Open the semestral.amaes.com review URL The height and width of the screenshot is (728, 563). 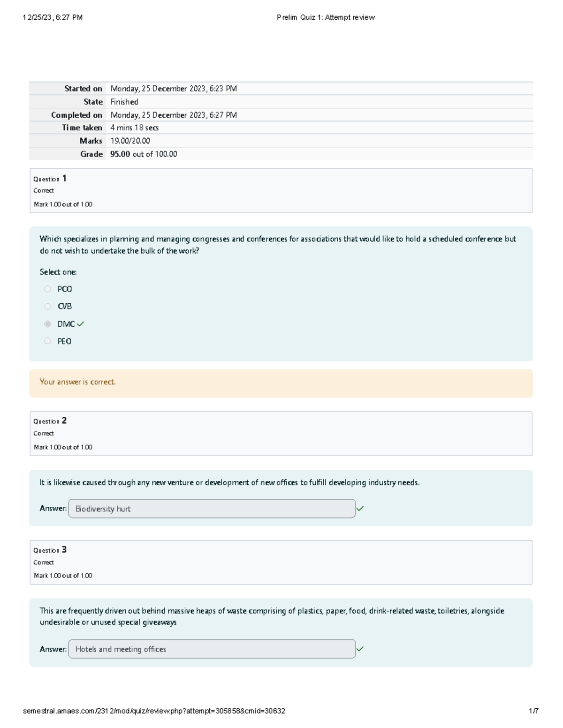point(155,711)
